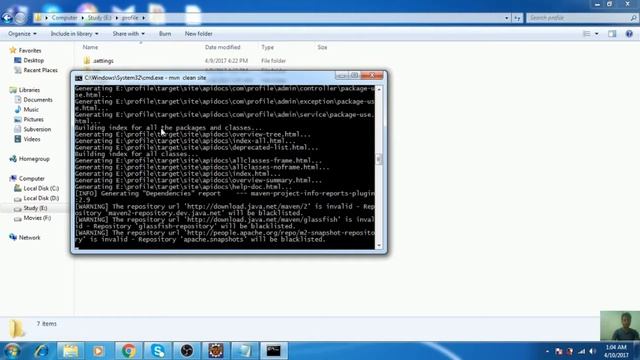Image resolution: width=640 pixels, height=360 pixels.
Task: Open the OBS taskbar icon
Action: click(x=187, y=351)
